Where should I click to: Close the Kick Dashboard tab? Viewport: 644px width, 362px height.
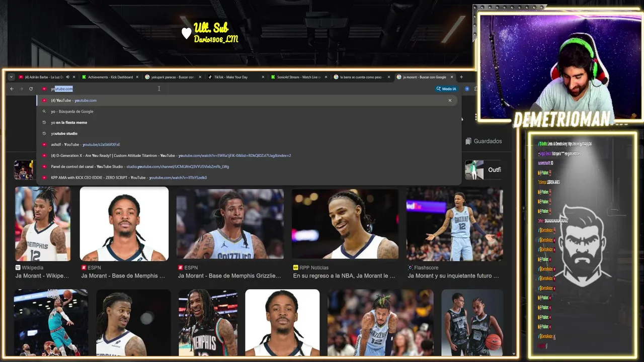pos(137,77)
